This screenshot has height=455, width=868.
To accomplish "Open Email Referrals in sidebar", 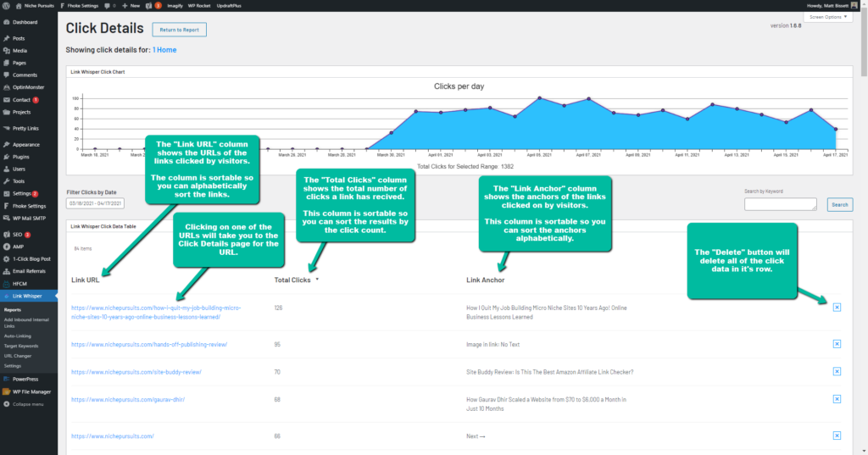I will [x=29, y=271].
